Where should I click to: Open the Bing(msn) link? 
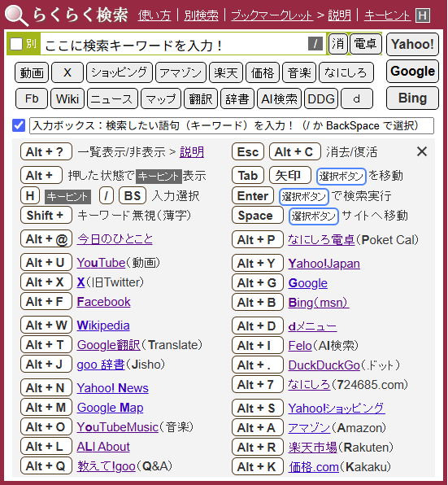coord(319,303)
